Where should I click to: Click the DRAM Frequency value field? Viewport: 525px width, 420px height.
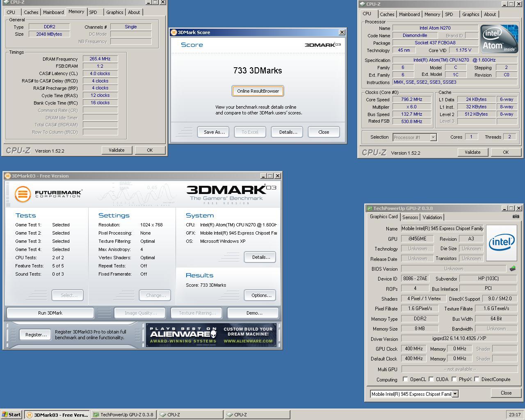(x=100, y=59)
